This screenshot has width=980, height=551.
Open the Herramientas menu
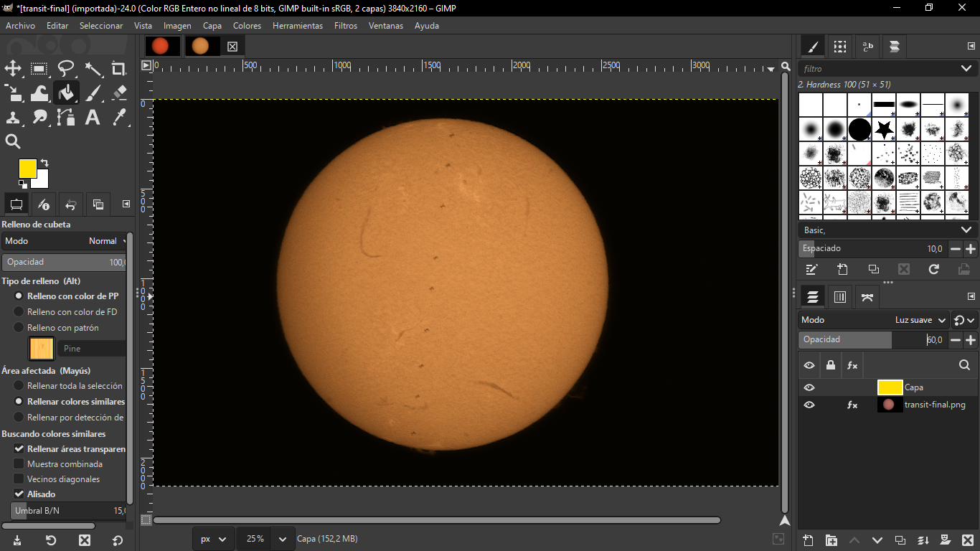[298, 26]
